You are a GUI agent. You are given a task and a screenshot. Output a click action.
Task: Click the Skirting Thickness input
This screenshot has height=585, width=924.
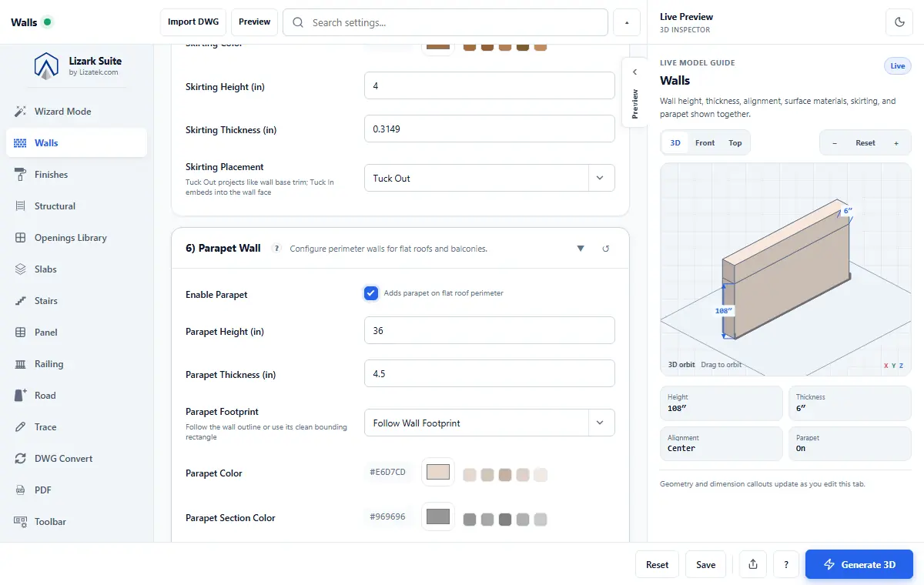point(489,129)
